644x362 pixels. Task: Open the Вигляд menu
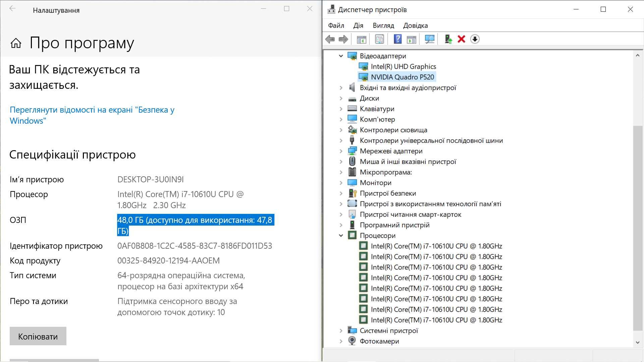click(x=383, y=25)
